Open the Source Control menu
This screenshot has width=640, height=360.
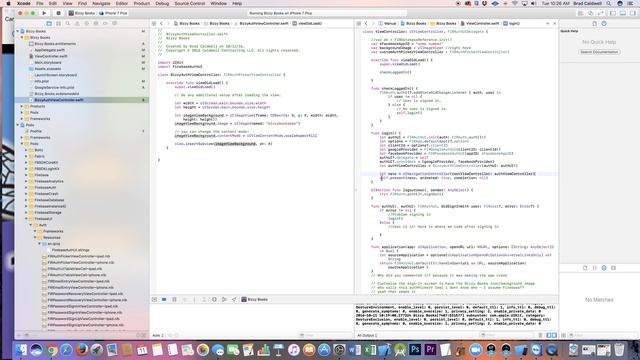coord(190,3)
